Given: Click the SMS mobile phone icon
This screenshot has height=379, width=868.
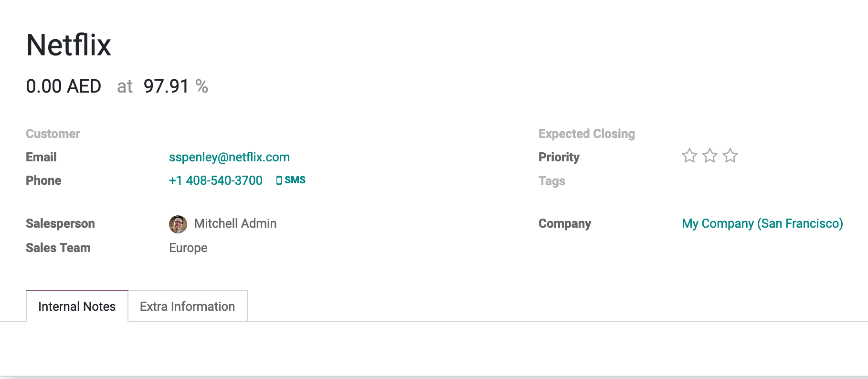Looking at the screenshot, I should tap(279, 180).
